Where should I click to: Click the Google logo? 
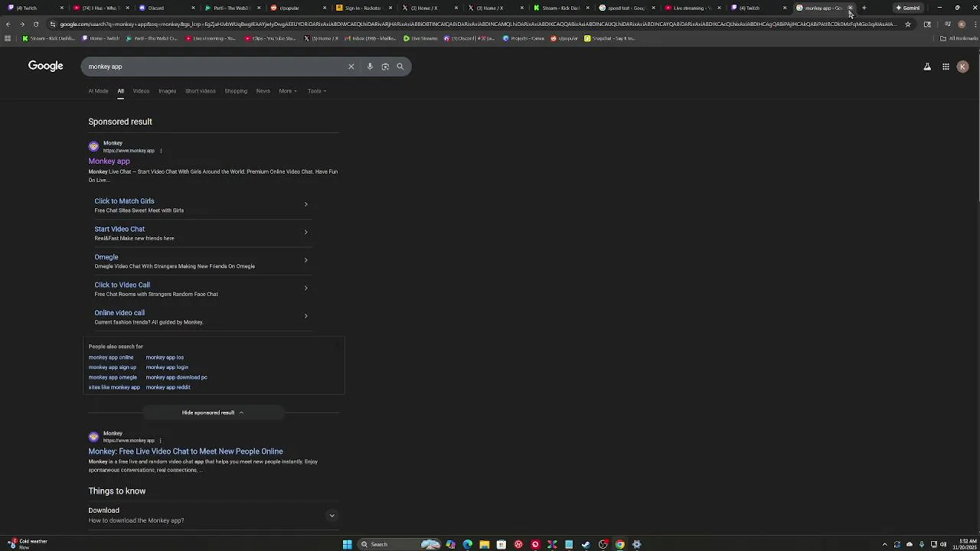click(46, 66)
